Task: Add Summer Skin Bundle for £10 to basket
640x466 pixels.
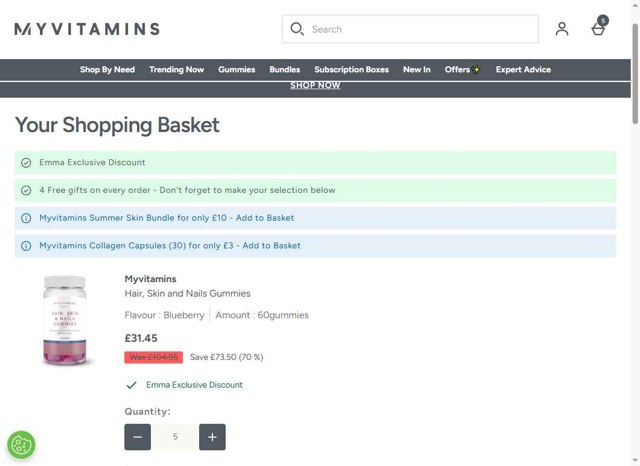Action: 167,218
